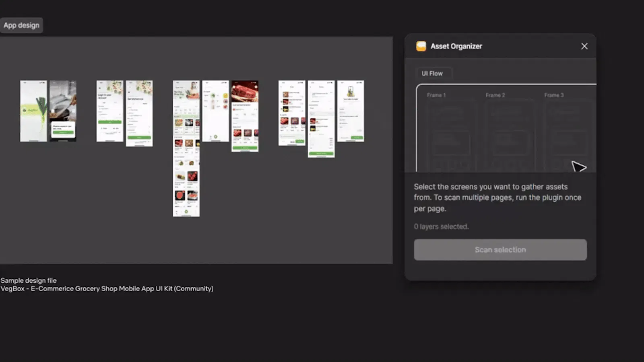This screenshot has height=362, width=644.
Task: Select the login account screen frame
Action: (110, 111)
